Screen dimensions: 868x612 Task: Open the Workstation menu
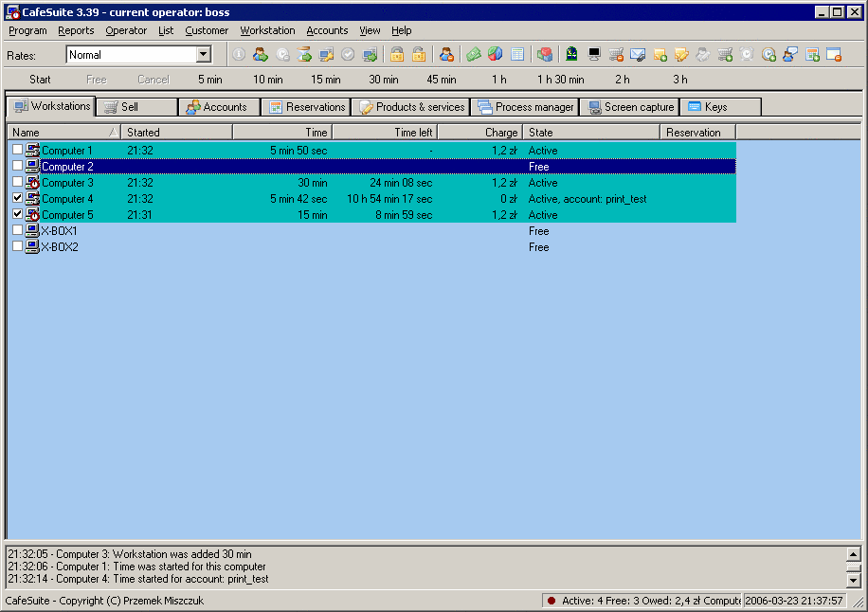[267, 30]
